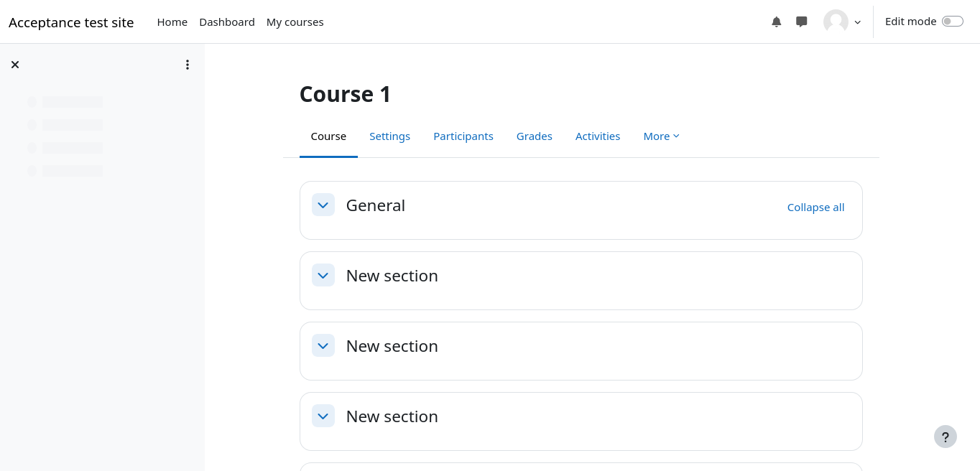Open the Participants tab

click(x=463, y=136)
